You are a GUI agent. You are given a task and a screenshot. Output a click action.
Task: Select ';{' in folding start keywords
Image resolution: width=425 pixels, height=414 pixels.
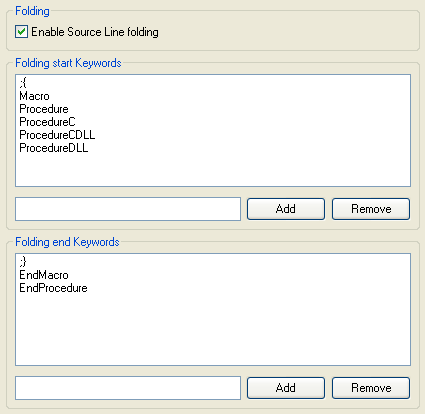23,83
